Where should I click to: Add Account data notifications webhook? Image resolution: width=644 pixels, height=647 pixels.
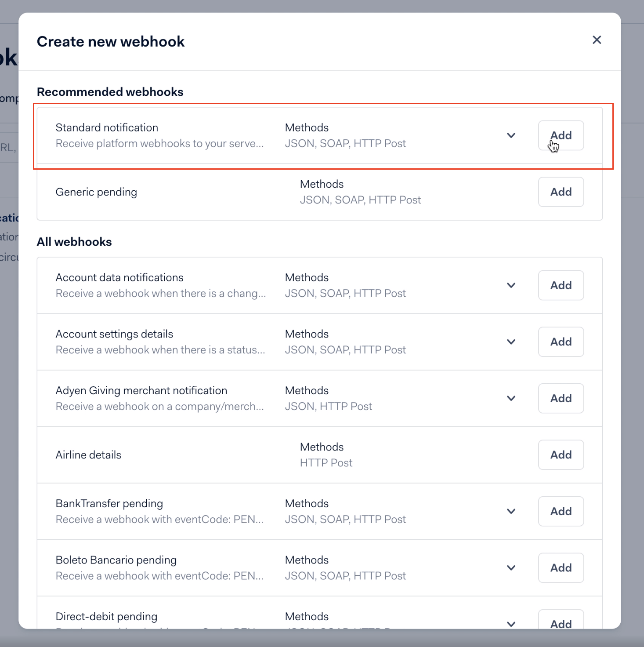click(x=561, y=285)
